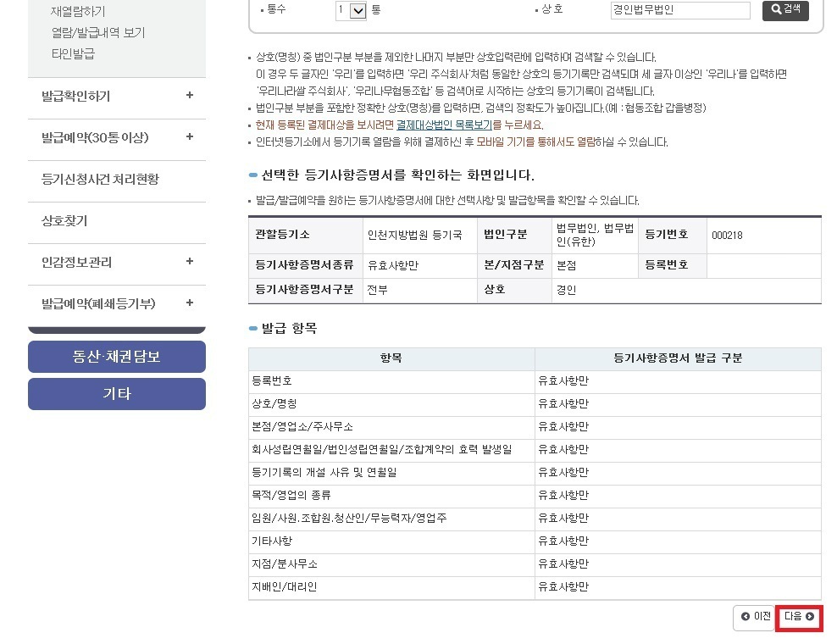This screenshot has height=644, width=837.
Task: Click the 기타 button
Action: (117, 394)
